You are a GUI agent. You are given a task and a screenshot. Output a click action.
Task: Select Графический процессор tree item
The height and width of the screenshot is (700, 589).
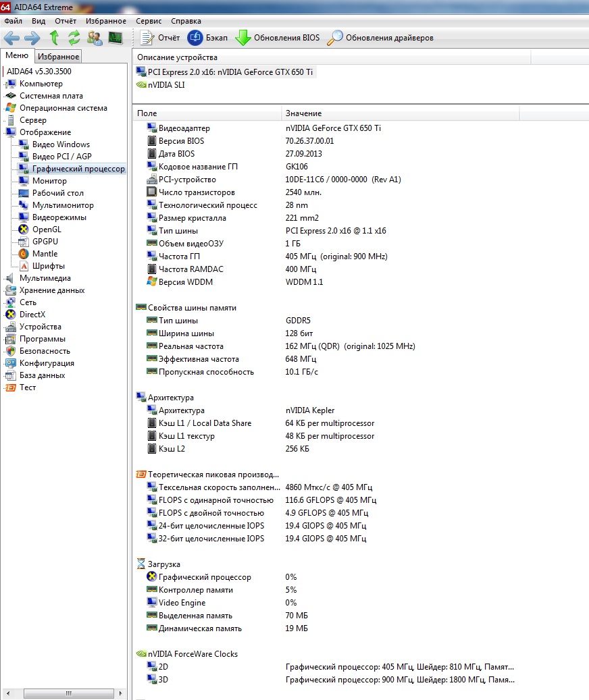tap(78, 169)
